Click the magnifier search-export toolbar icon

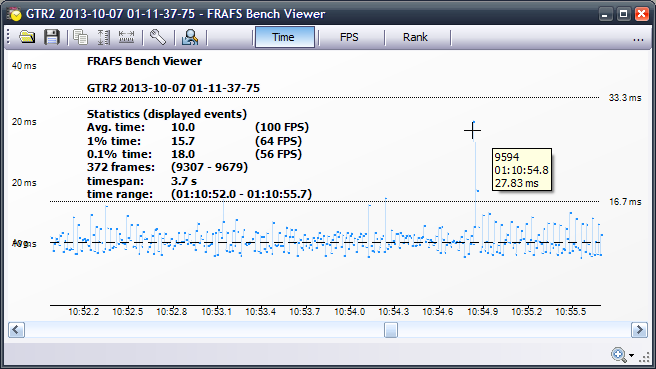tap(190, 37)
